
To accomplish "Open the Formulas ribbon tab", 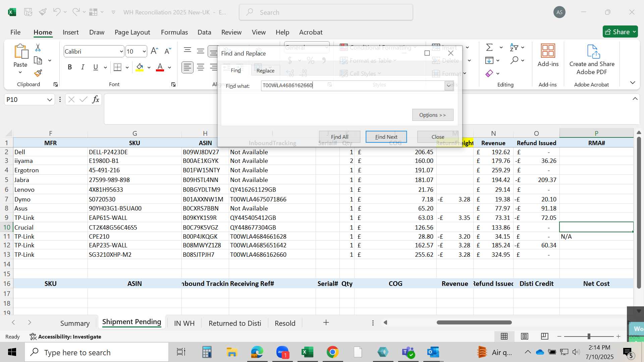I will tap(174, 32).
